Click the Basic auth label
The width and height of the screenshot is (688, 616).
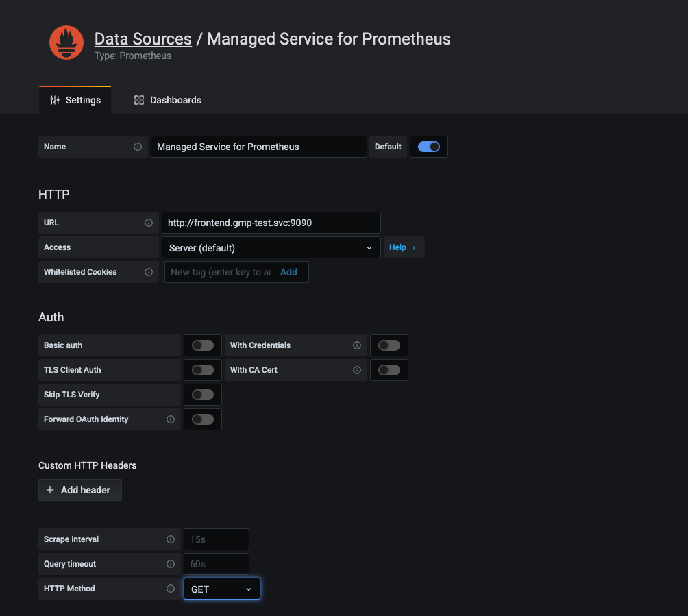(x=63, y=345)
